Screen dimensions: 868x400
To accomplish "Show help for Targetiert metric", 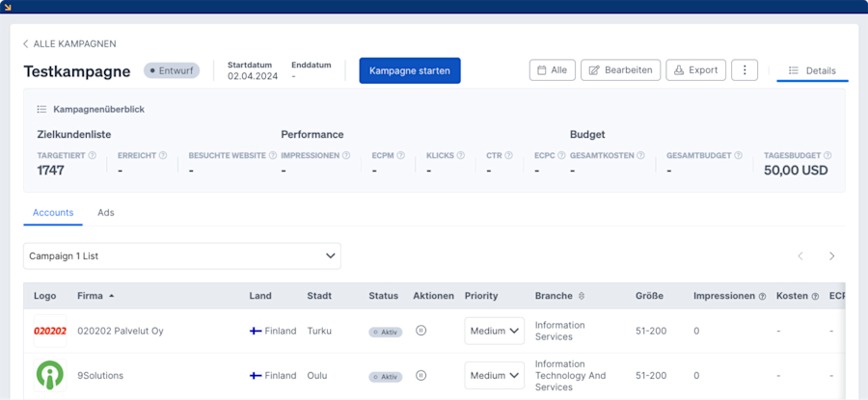I will [92, 155].
